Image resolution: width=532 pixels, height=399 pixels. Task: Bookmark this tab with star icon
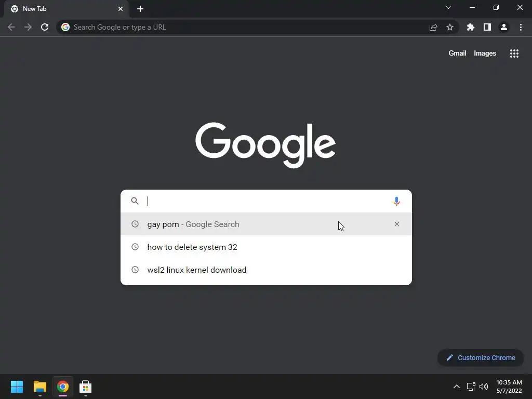pos(450,27)
